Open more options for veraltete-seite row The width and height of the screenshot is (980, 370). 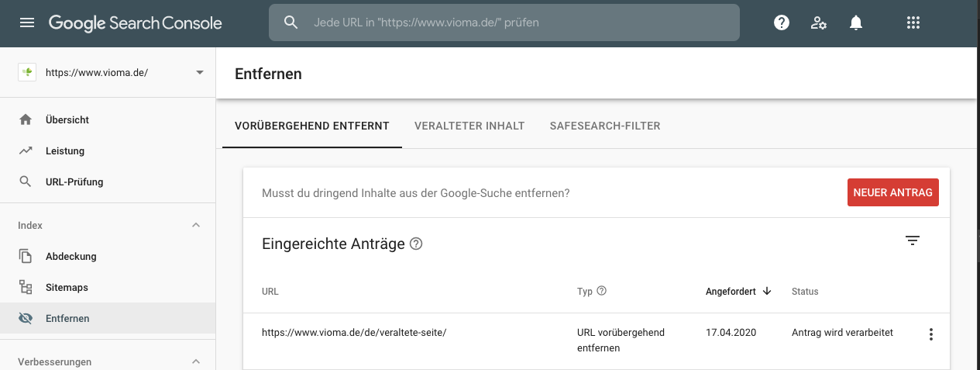[931, 334]
